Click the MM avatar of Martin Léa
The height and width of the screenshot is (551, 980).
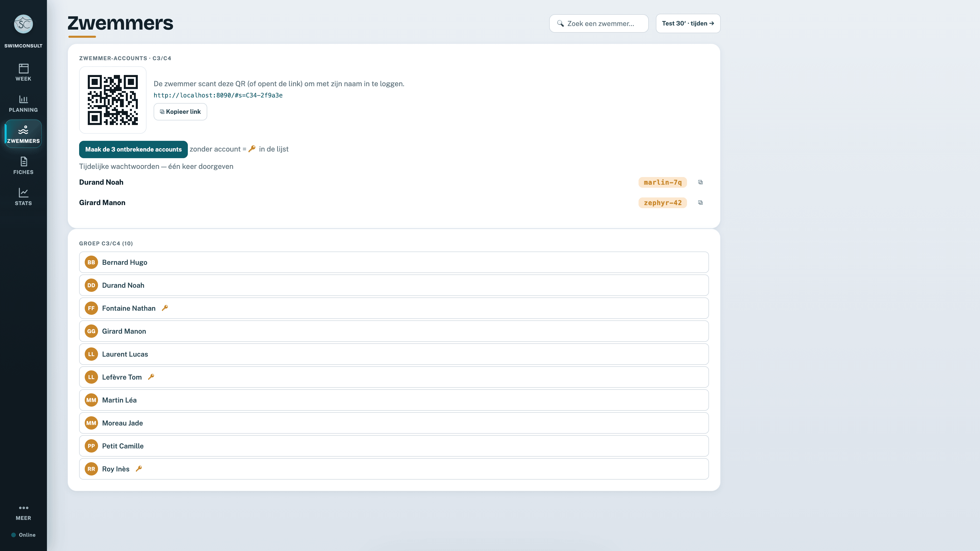[x=91, y=400]
